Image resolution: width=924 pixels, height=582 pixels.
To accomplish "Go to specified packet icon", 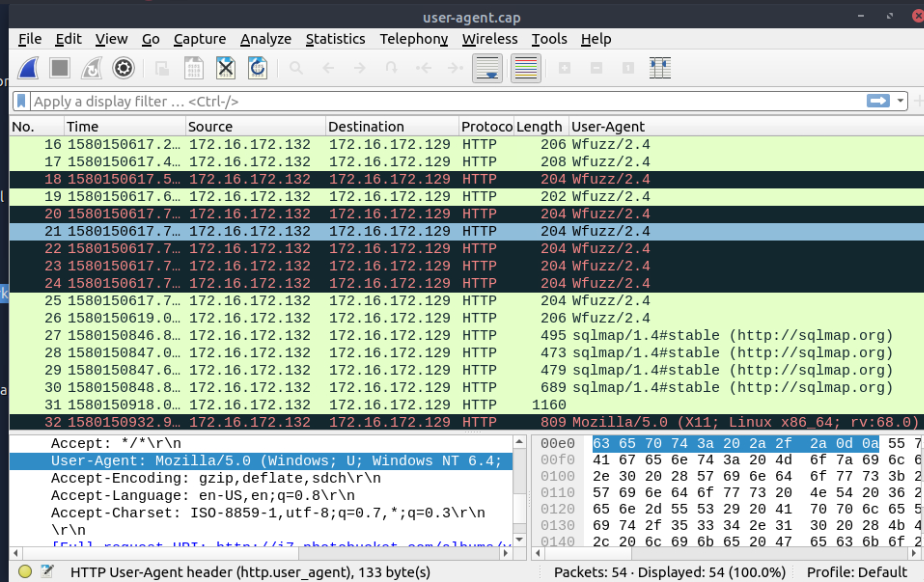I will (392, 68).
